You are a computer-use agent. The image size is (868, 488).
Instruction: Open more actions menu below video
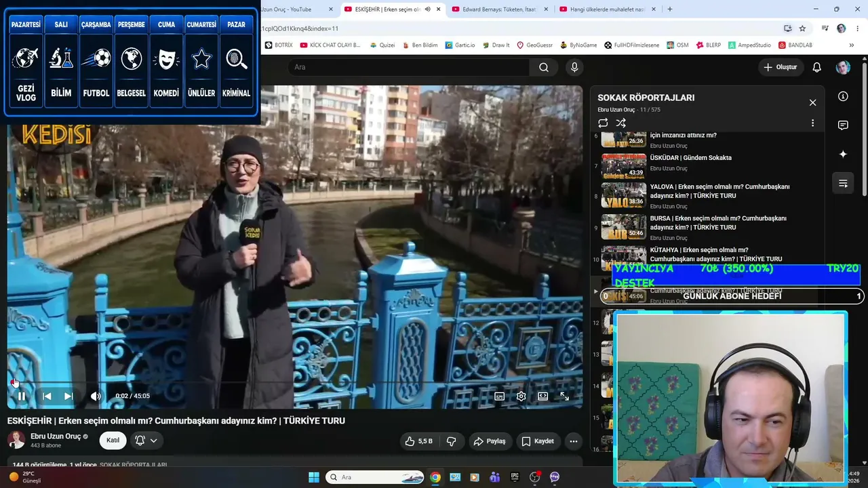tap(574, 441)
